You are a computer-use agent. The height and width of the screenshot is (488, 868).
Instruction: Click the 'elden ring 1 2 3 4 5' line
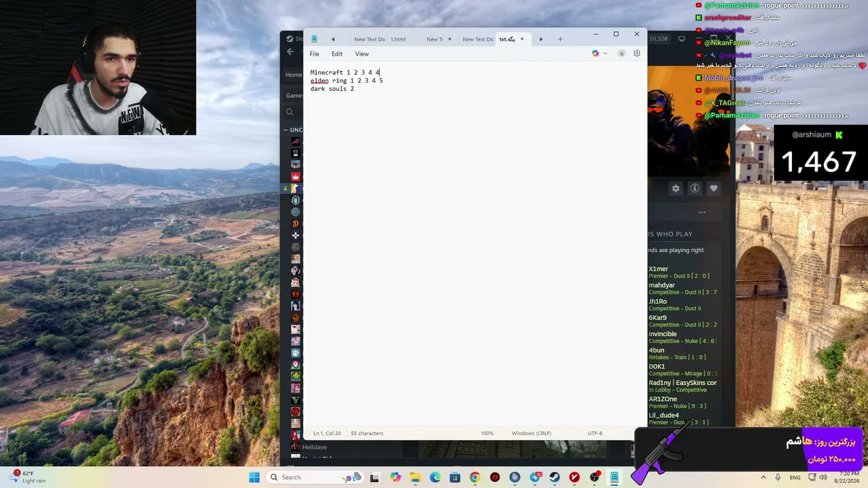(347, 81)
